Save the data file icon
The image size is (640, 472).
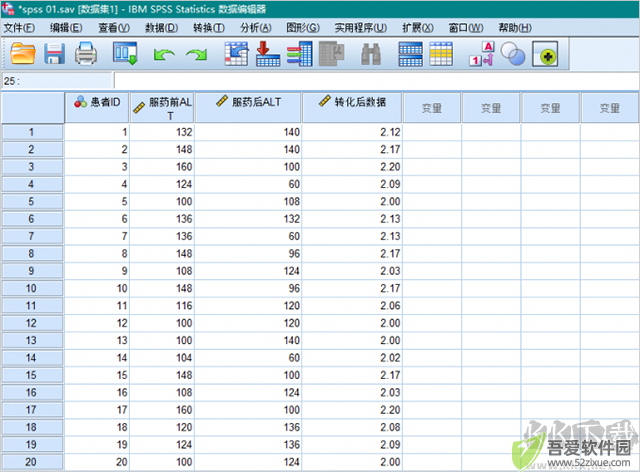click(54, 53)
